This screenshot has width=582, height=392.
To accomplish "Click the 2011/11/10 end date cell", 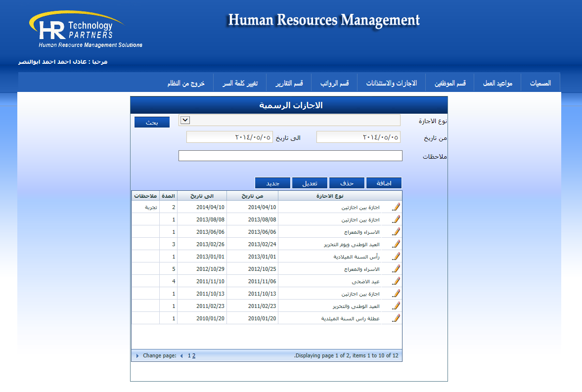I will point(210,281).
